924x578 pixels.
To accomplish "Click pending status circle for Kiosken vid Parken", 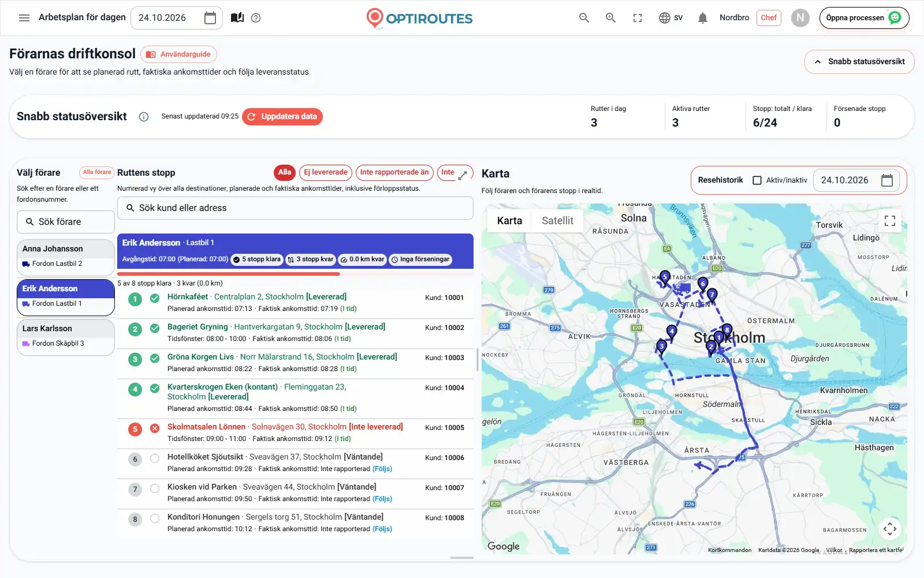I will [x=155, y=488].
